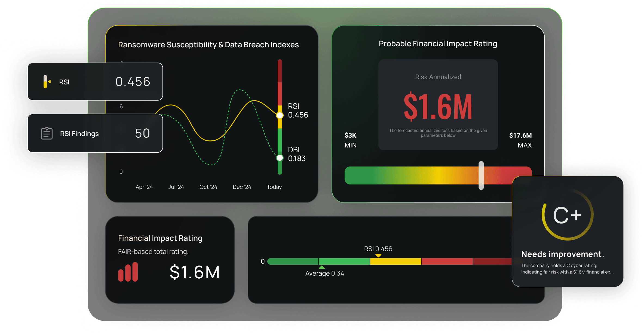This screenshot has width=644, height=333.
Task: Click the DBI point on vertical gauge
Action: [x=280, y=158]
